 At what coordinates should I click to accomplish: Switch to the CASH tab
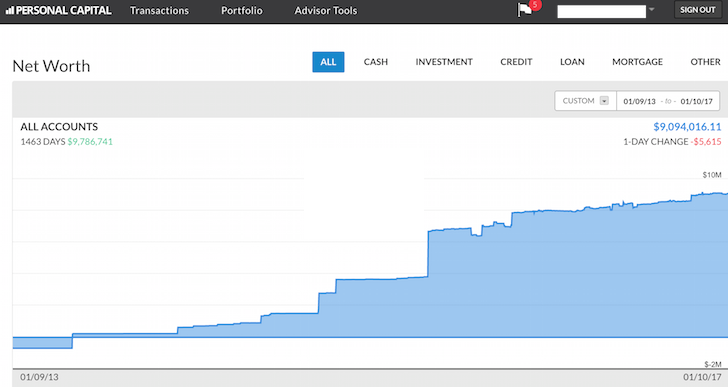tap(376, 62)
